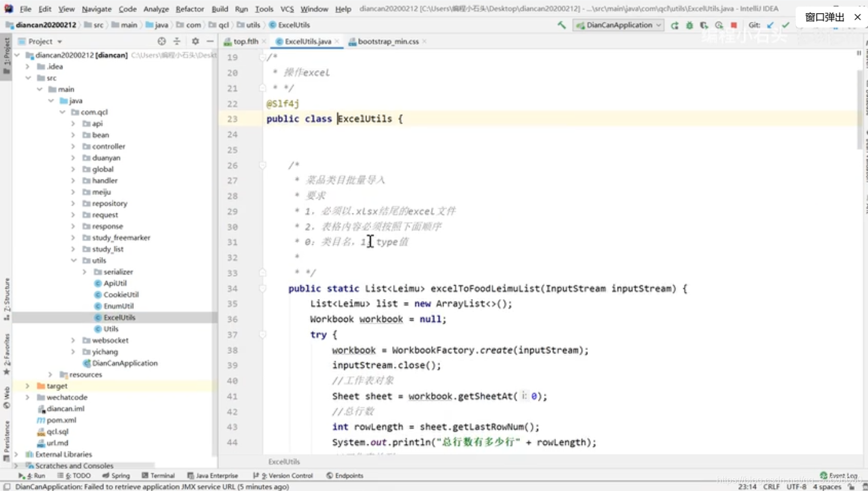Open the Event Log
Image resolution: width=868 pixels, height=491 pixels.
coord(839,475)
